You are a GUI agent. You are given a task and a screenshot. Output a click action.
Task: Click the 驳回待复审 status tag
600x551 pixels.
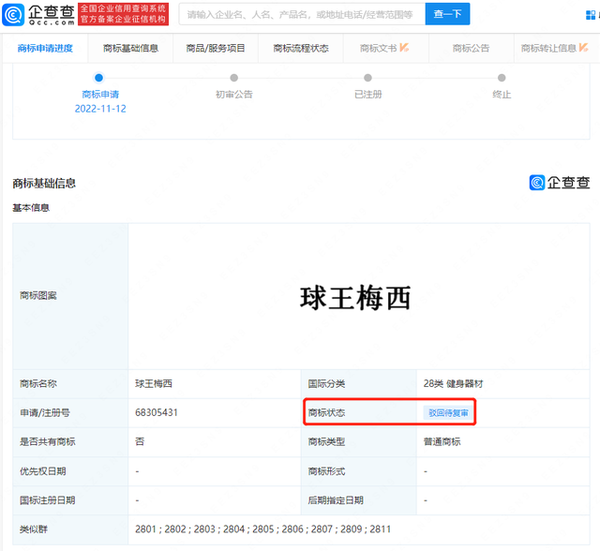447,412
